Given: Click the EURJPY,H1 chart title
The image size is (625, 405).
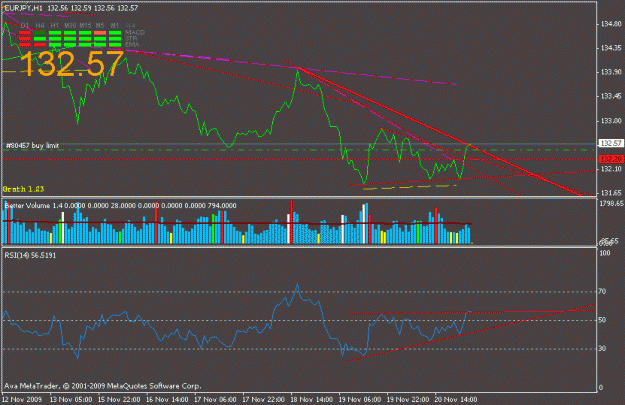Looking at the screenshot, I should (22, 8).
